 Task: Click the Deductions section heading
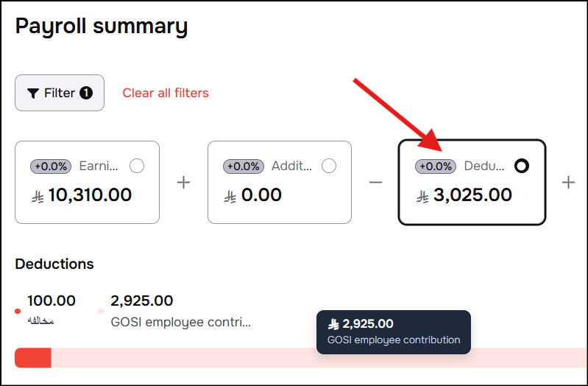[54, 264]
